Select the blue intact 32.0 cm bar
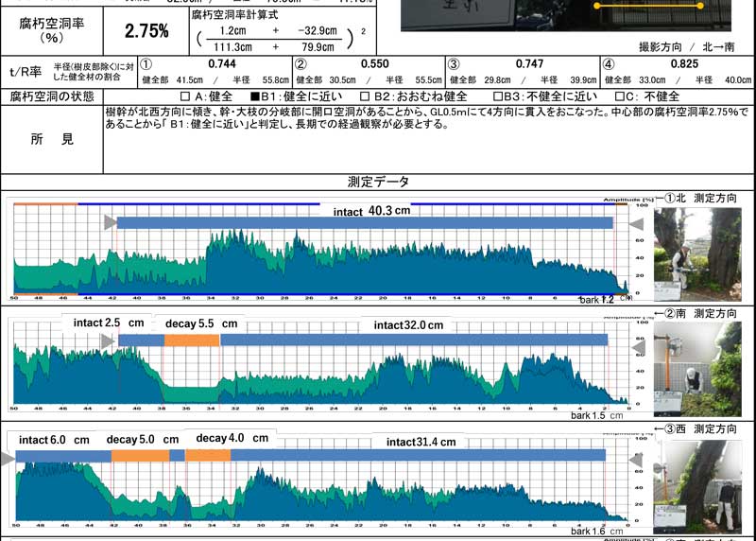Viewport: 756px width, 541px height. (414, 340)
